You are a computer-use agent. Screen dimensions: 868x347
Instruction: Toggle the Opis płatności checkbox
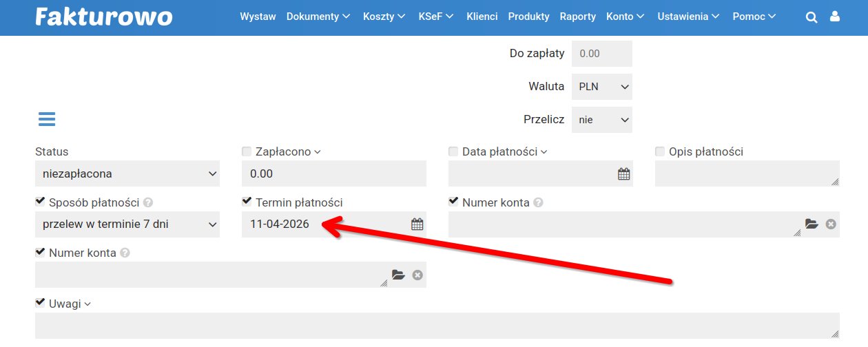(x=660, y=151)
